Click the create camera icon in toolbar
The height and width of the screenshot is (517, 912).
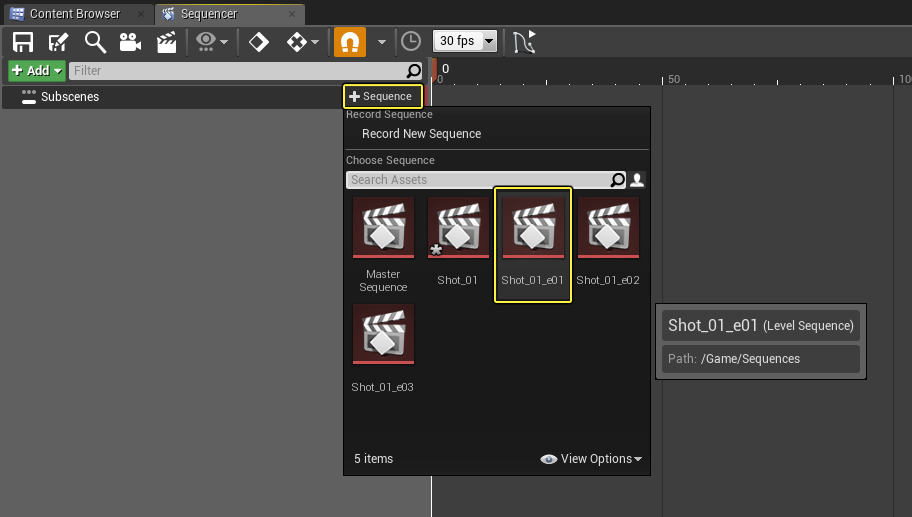[x=130, y=42]
